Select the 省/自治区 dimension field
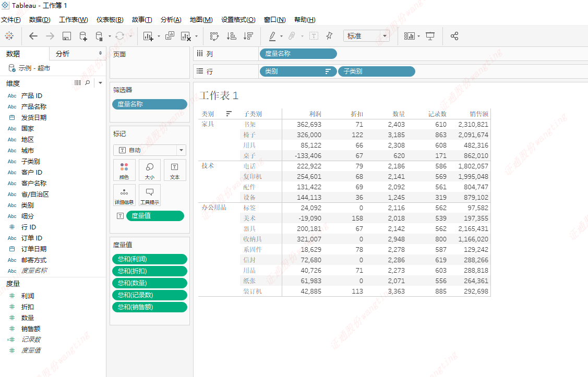The width and height of the screenshot is (588, 377). [x=35, y=194]
